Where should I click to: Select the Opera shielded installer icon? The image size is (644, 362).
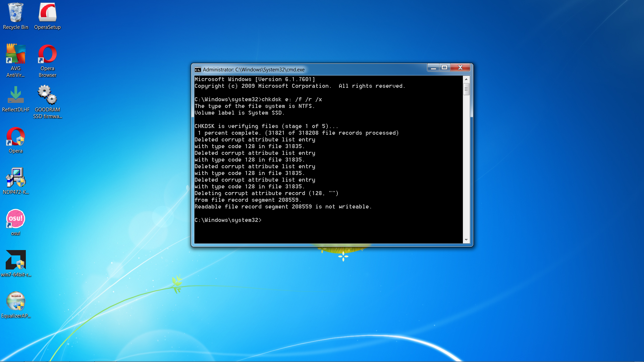coord(15,140)
